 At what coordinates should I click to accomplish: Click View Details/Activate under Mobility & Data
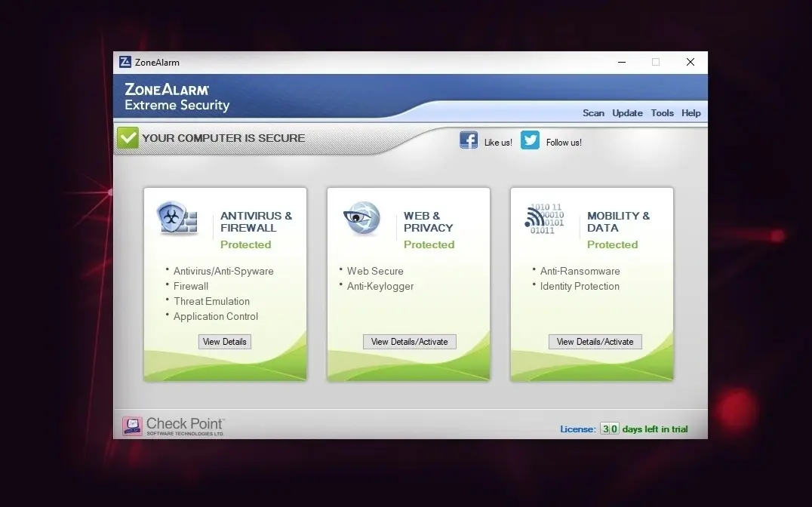tap(595, 342)
